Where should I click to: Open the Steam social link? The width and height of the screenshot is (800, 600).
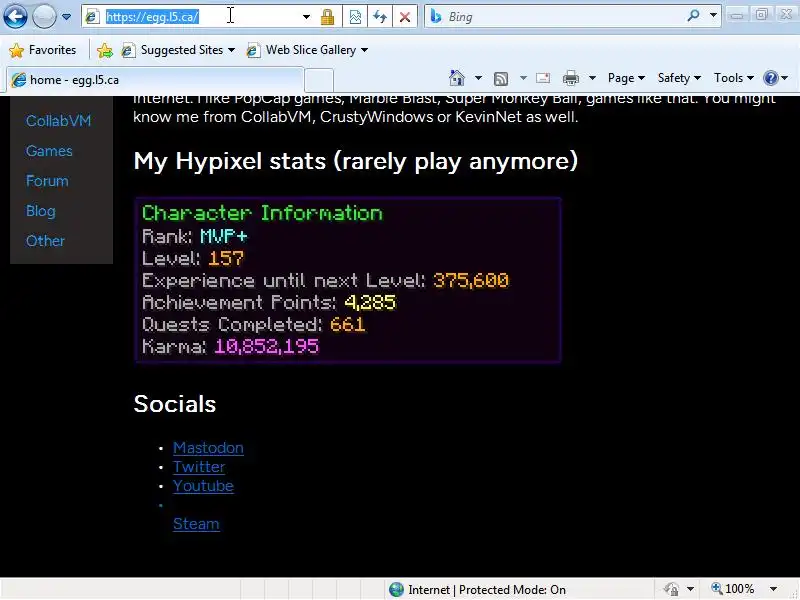point(196,524)
